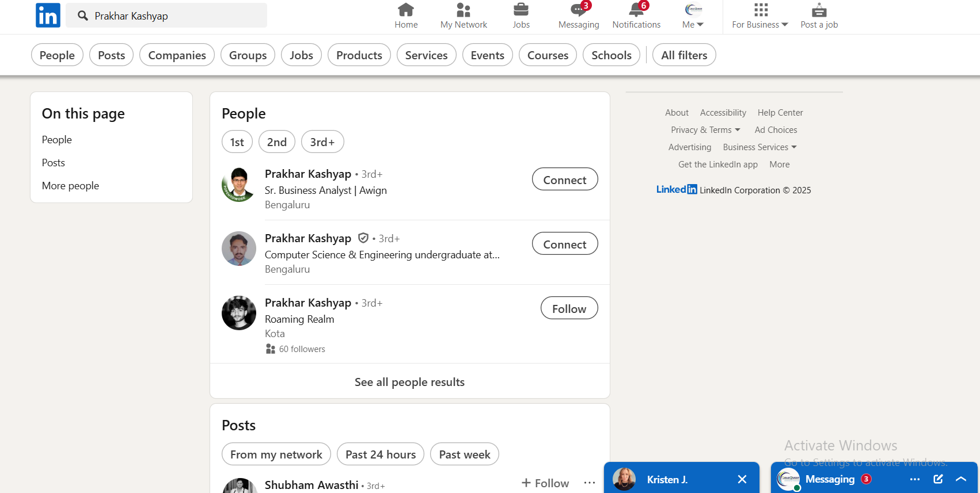The width and height of the screenshot is (980, 493).
Task: Toggle 2nd connections filter
Action: coord(277,142)
